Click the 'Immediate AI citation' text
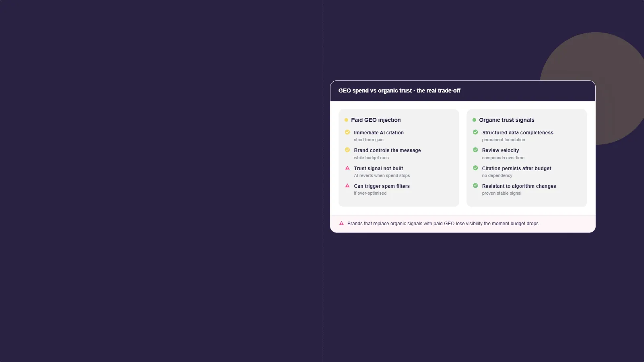This screenshot has width=644, height=362. coord(379,133)
